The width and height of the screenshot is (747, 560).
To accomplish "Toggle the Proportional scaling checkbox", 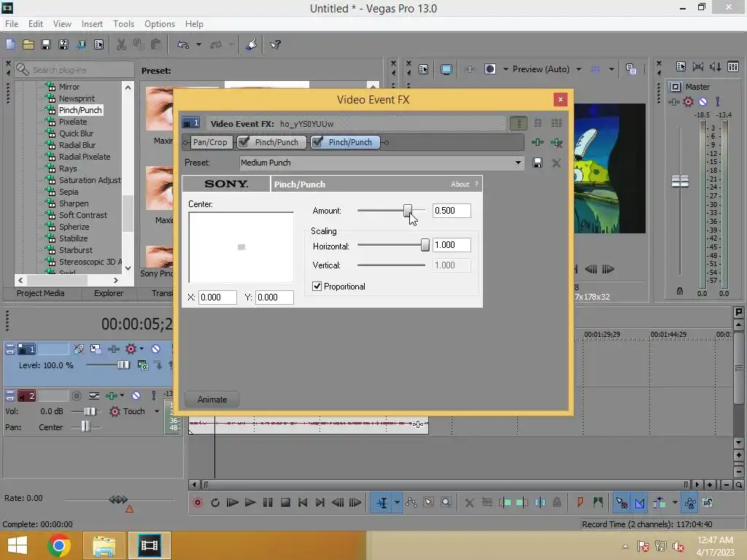I will (317, 286).
